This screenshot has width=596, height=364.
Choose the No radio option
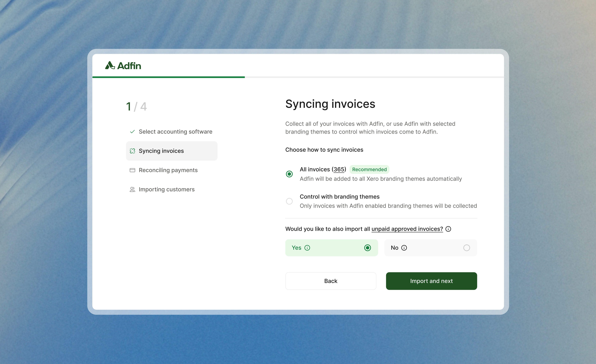click(466, 248)
